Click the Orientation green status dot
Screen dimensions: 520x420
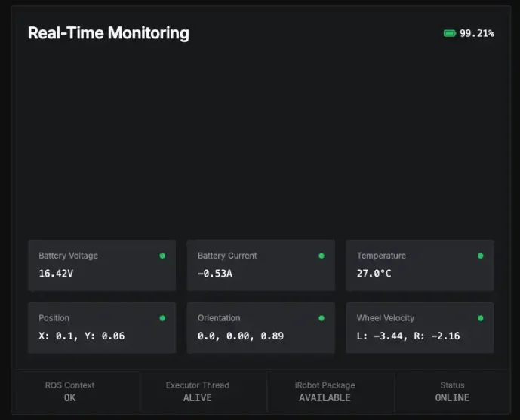click(x=322, y=318)
